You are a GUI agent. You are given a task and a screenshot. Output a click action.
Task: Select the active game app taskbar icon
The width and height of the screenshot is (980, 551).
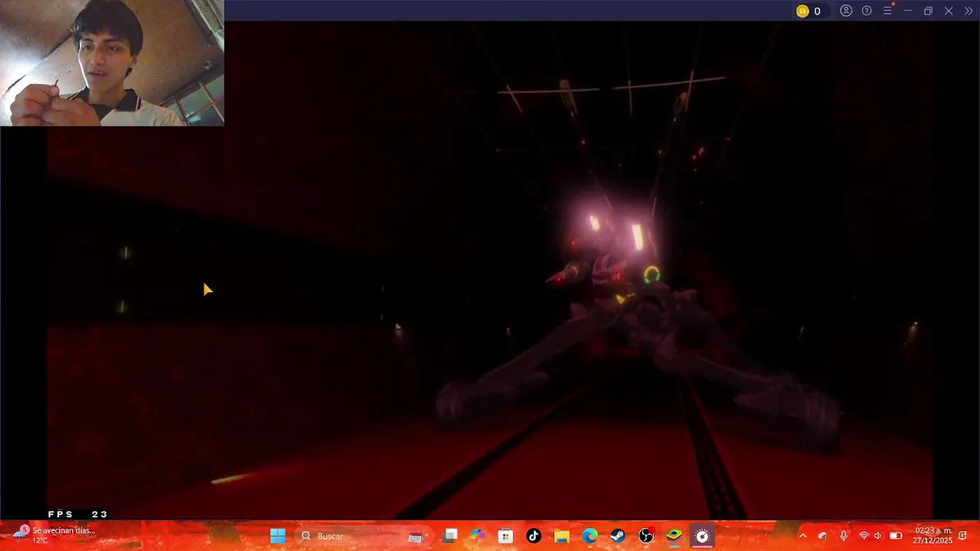click(702, 536)
